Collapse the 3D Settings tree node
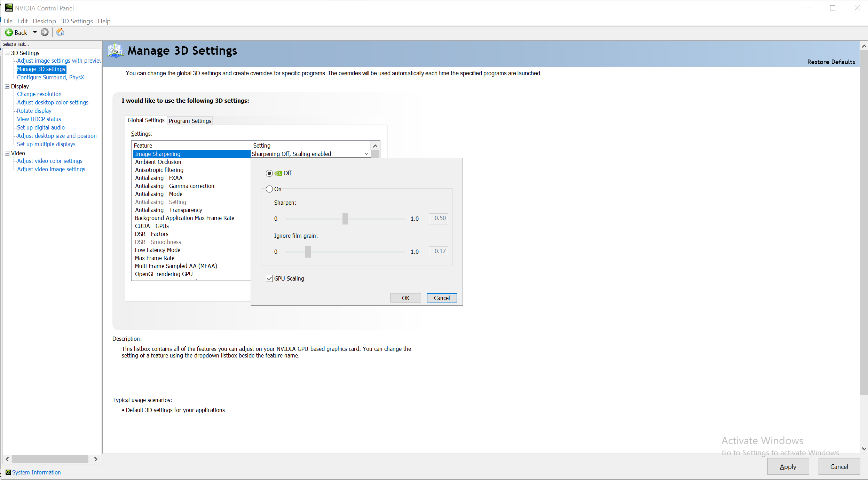 (7, 53)
